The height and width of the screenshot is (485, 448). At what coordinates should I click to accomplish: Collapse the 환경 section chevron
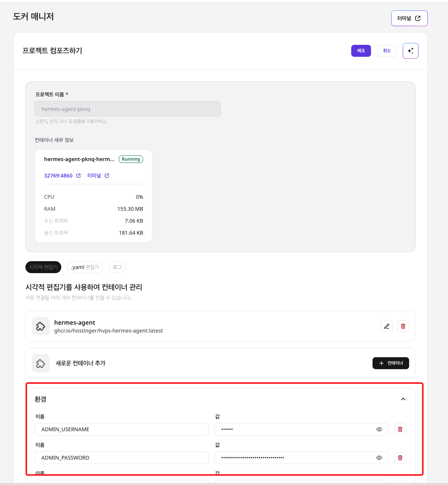pyautogui.click(x=403, y=399)
